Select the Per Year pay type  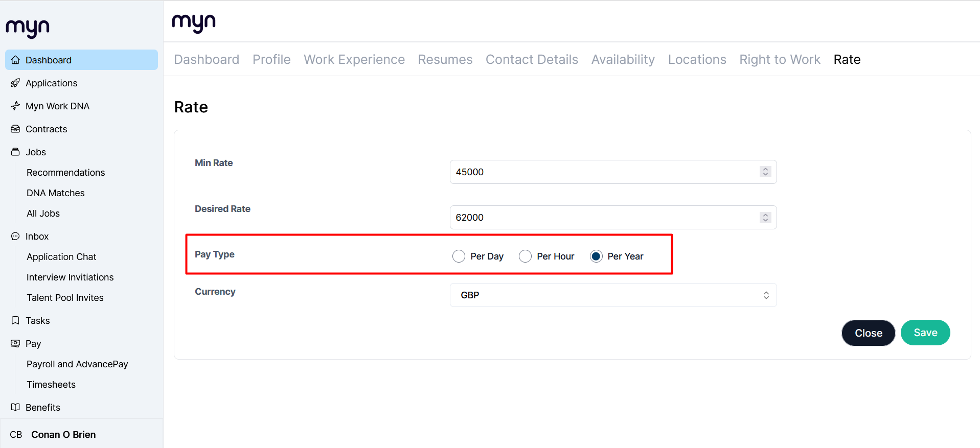[x=596, y=256]
